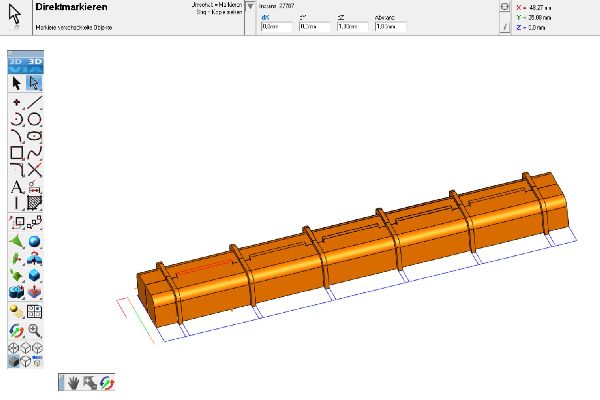
Task: Switch to 2D mode
Action: click(x=15, y=62)
